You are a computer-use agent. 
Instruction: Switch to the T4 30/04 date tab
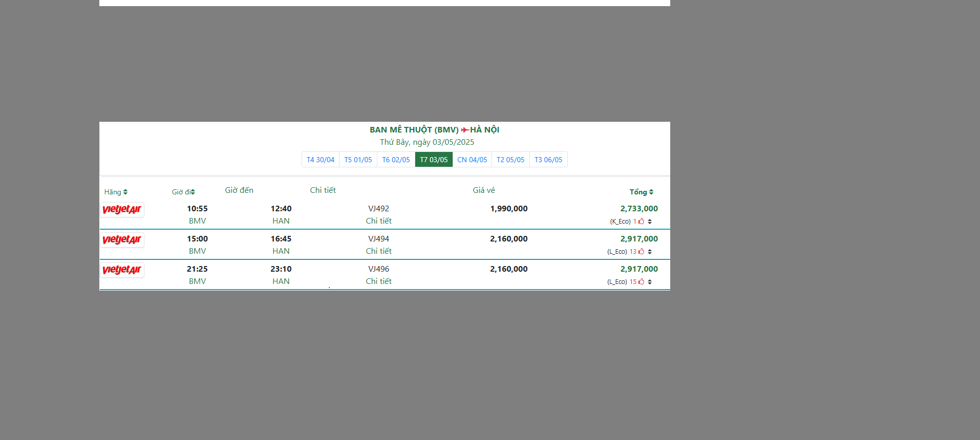(x=321, y=160)
